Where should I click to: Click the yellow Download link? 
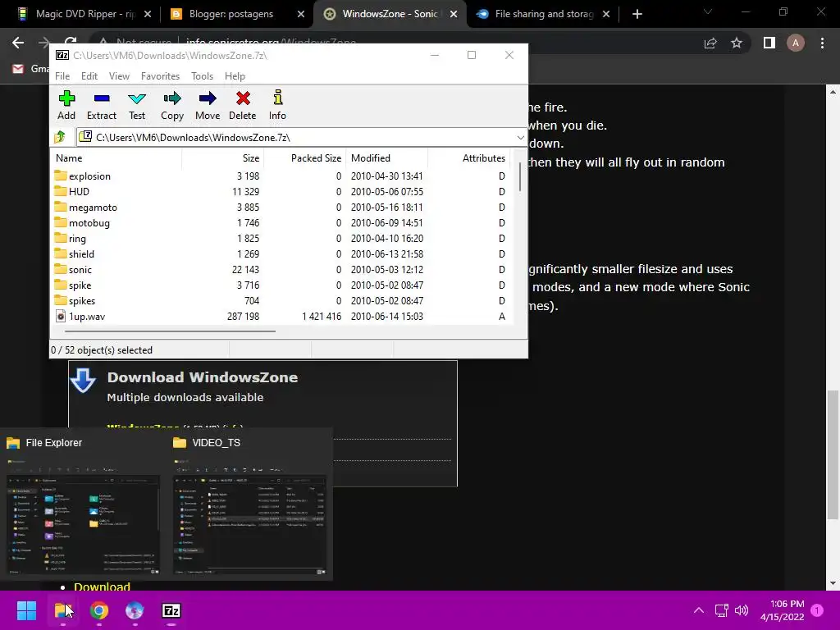coord(102,586)
